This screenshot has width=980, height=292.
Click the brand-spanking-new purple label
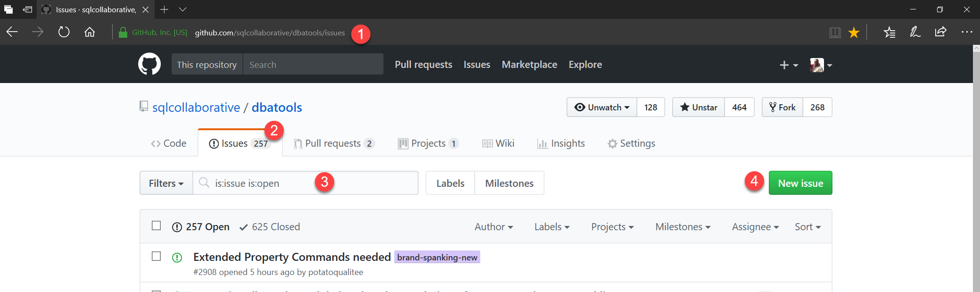[437, 258]
